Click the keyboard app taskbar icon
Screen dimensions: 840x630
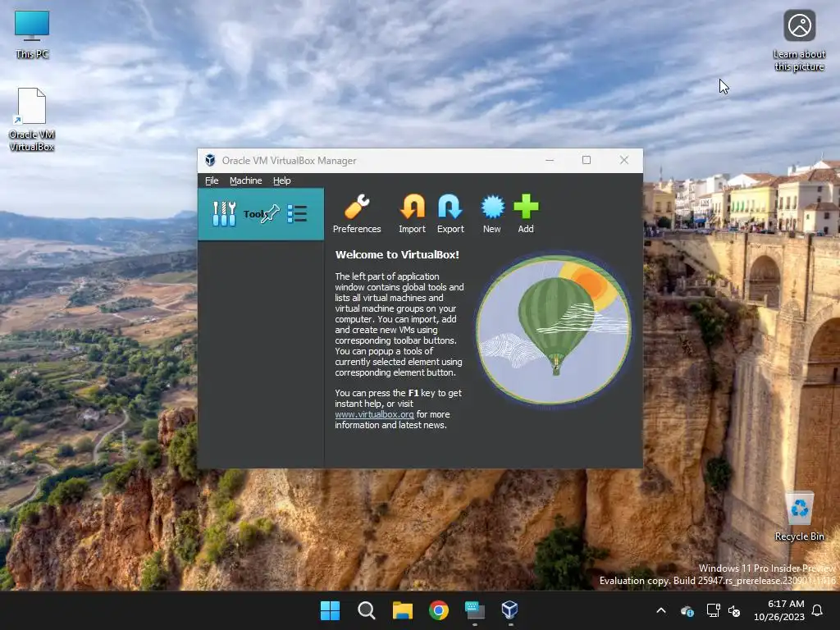coord(475,610)
